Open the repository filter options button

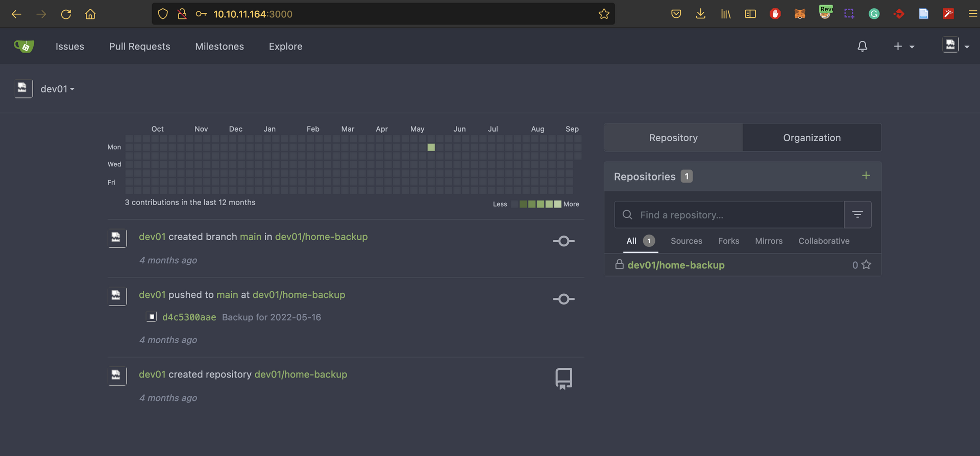[857, 215]
